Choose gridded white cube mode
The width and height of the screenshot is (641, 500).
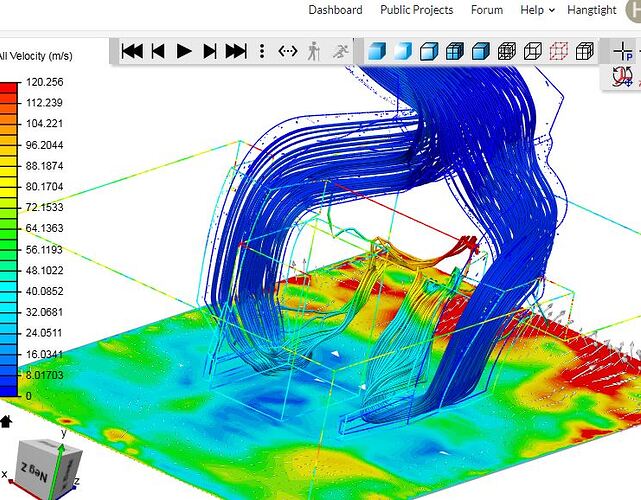(x=585, y=52)
